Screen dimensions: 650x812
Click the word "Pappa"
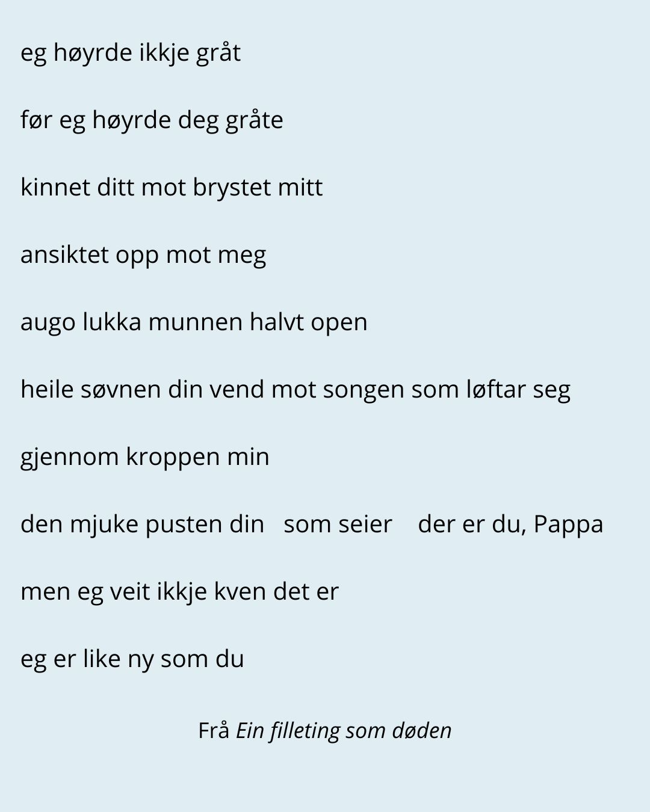[x=568, y=524]
